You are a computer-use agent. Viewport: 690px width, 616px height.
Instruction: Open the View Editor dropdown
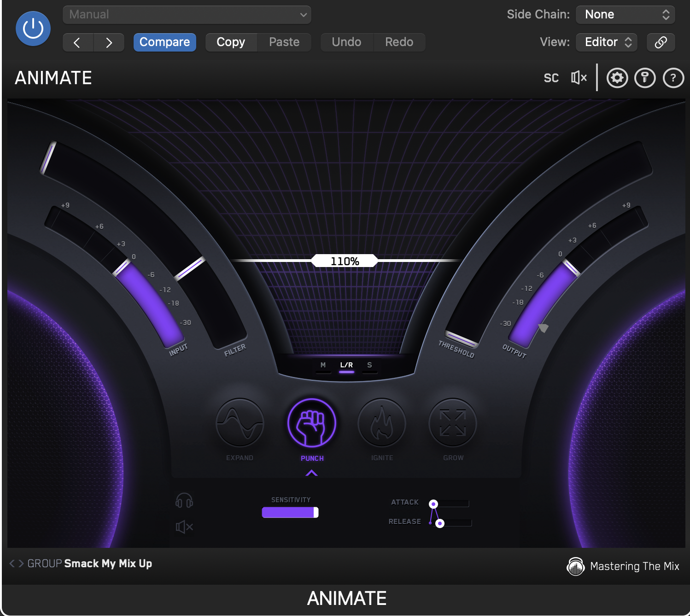tap(607, 42)
